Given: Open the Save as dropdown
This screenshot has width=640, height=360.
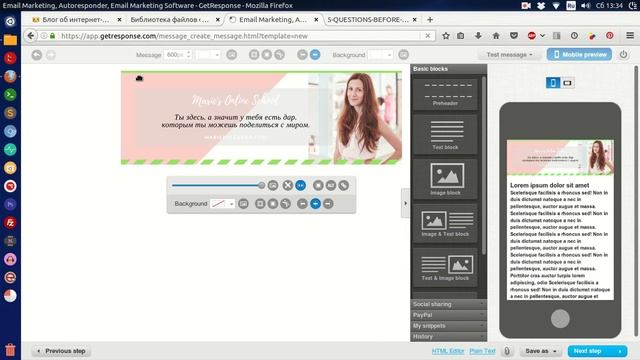Looking at the screenshot, I should pyautogui.click(x=540, y=351).
